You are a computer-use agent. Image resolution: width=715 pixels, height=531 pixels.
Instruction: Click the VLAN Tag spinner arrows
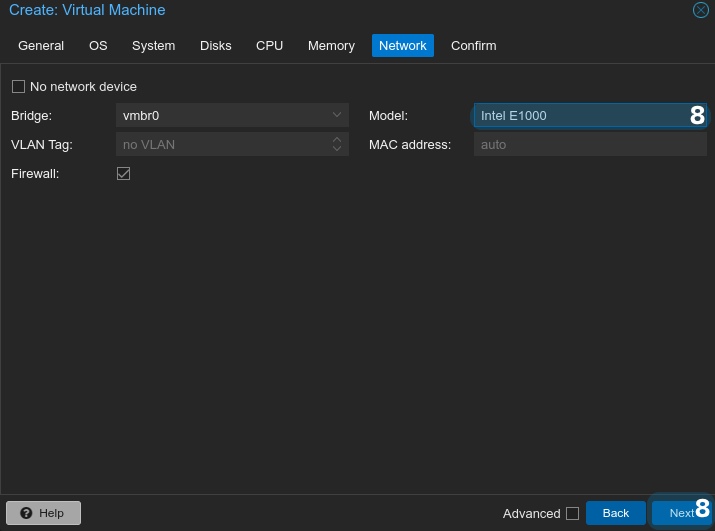coord(337,144)
